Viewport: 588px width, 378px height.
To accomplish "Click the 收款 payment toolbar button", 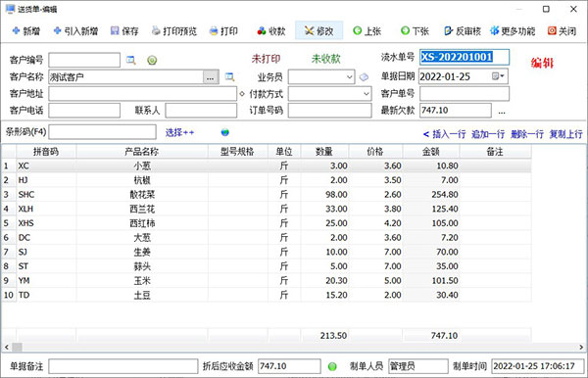I will pos(271,31).
